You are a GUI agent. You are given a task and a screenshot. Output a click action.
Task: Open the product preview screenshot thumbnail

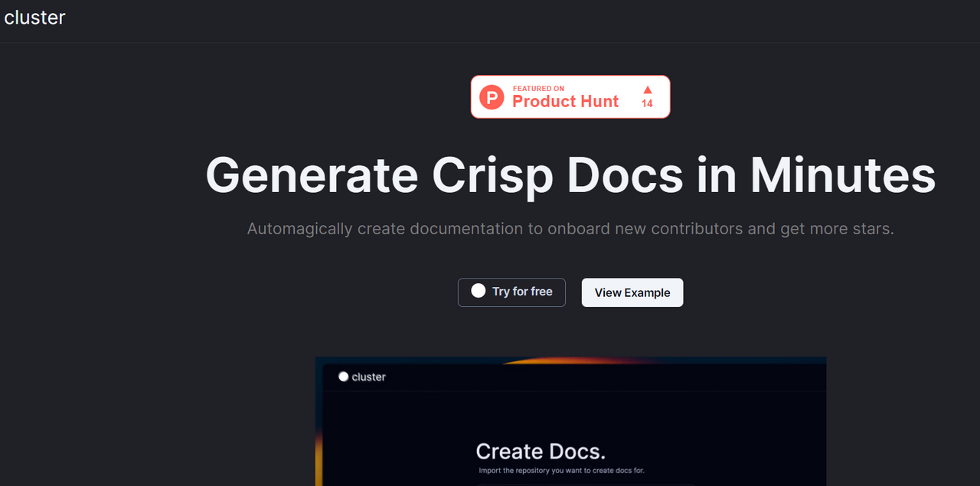570,421
